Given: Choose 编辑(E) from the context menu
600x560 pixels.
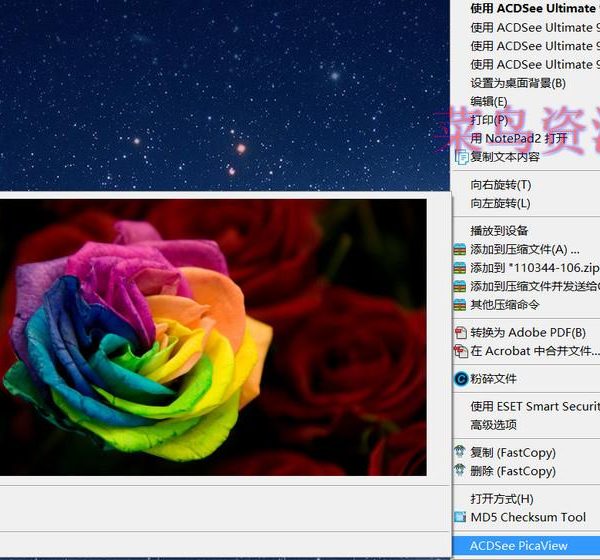Looking at the screenshot, I should [488, 101].
